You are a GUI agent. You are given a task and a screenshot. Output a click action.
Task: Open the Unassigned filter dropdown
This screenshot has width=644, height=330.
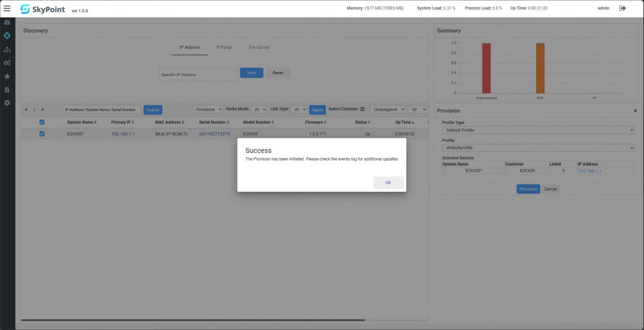click(388, 110)
